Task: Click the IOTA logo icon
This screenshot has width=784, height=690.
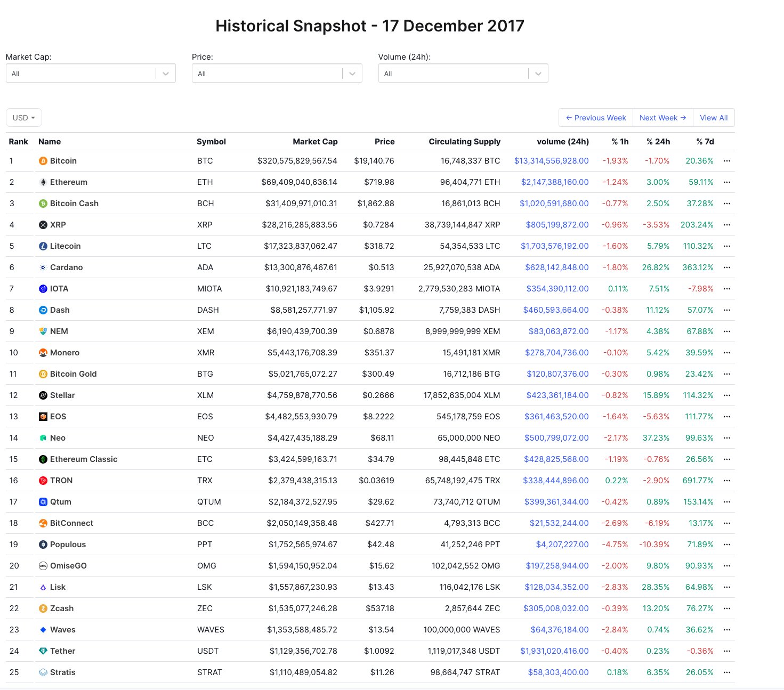Action: pos(43,289)
